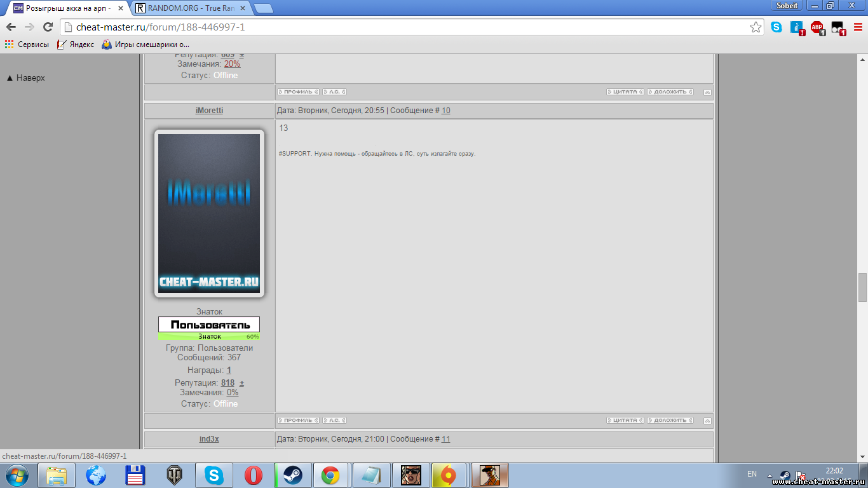Open the Chrome hamburger menu

click(x=858, y=27)
